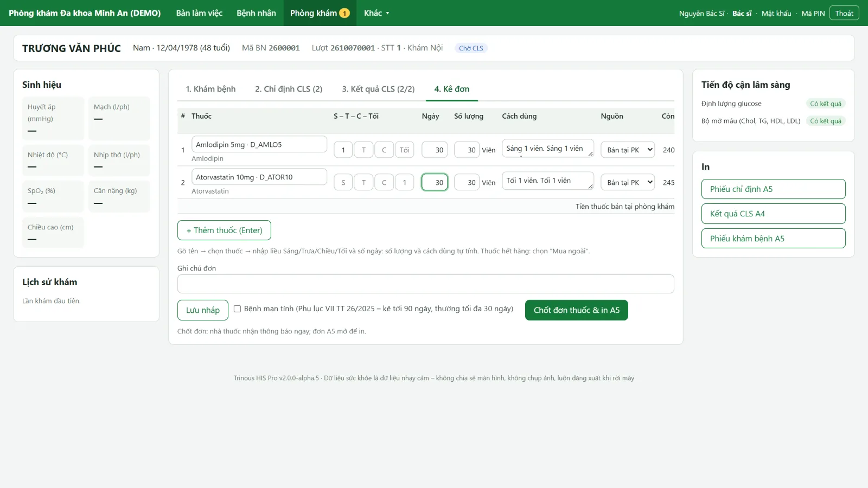
Task: Click the Mật khẩu link
Action: click(776, 14)
